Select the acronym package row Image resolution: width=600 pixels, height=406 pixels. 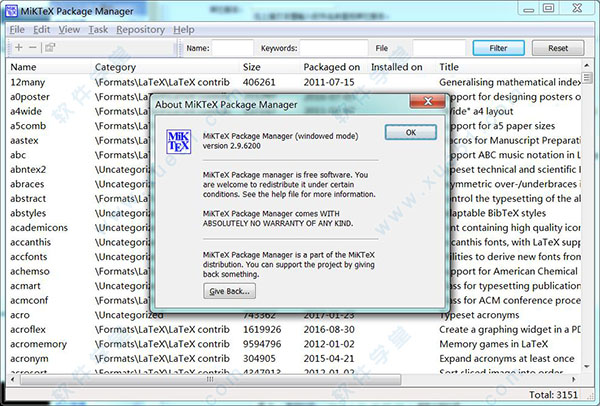click(x=294, y=359)
